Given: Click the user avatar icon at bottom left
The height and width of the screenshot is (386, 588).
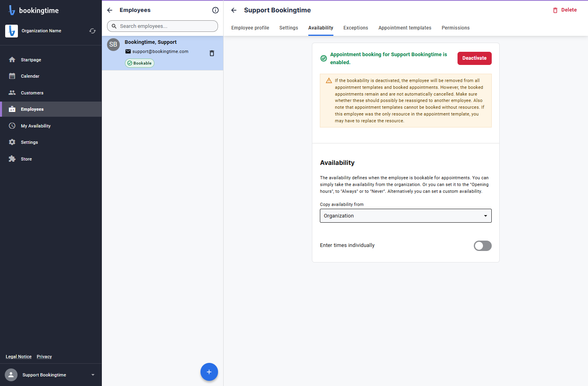Looking at the screenshot, I should tap(11, 375).
